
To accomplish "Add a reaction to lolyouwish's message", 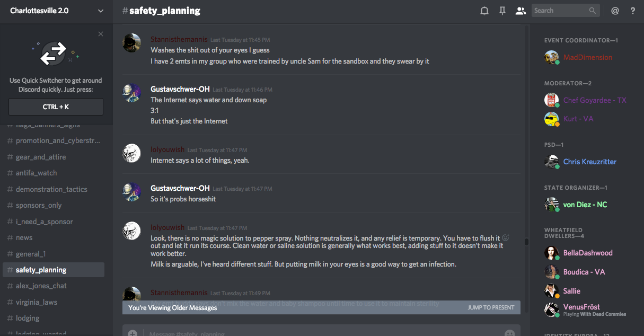I will pos(506,238).
